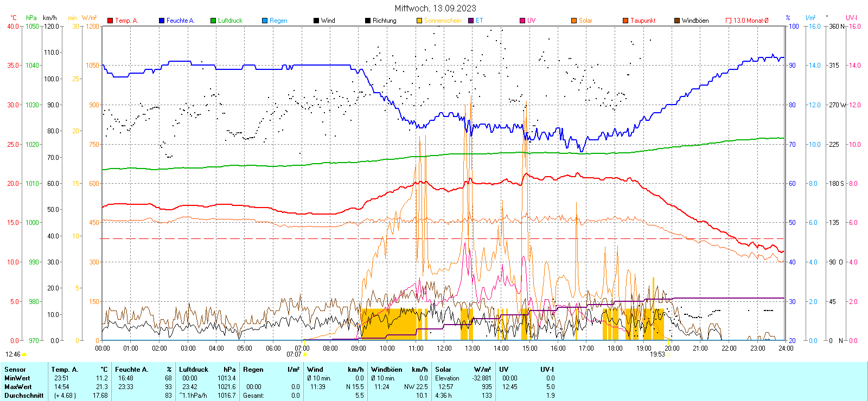This screenshot has width=868, height=401.
Task: Click the red Temp. A. legend square
Action: (x=110, y=21)
